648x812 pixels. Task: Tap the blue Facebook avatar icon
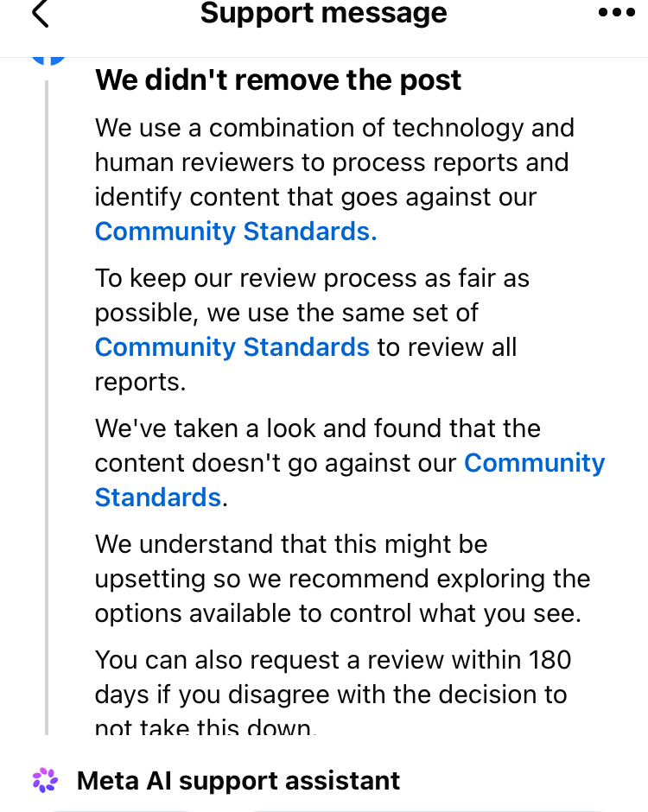pos(48,59)
